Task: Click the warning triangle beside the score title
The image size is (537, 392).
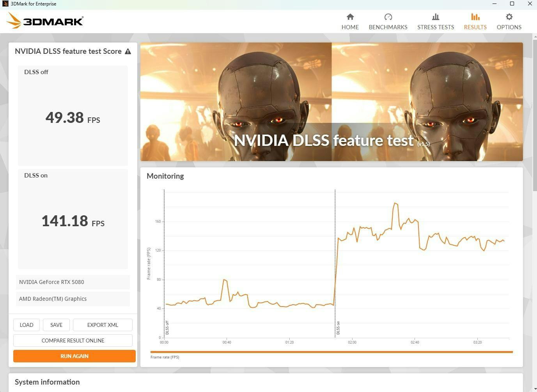Action: coord(128,51)
